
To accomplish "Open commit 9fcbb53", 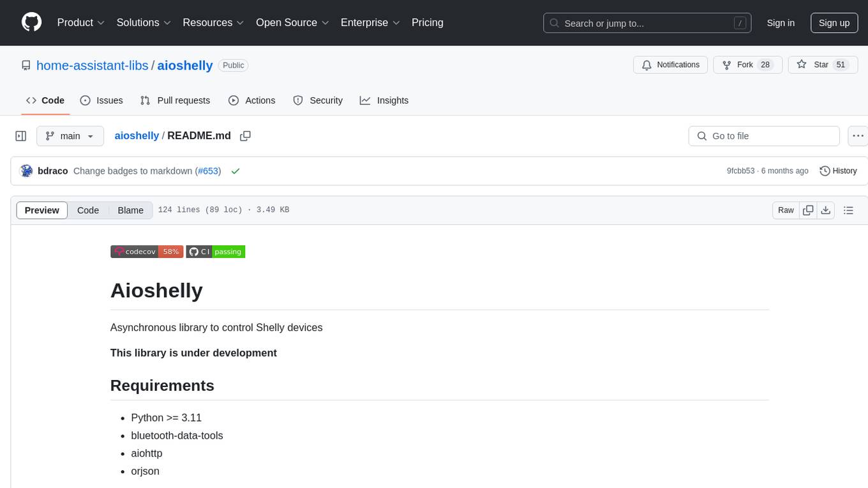I will tap(740, 171).
